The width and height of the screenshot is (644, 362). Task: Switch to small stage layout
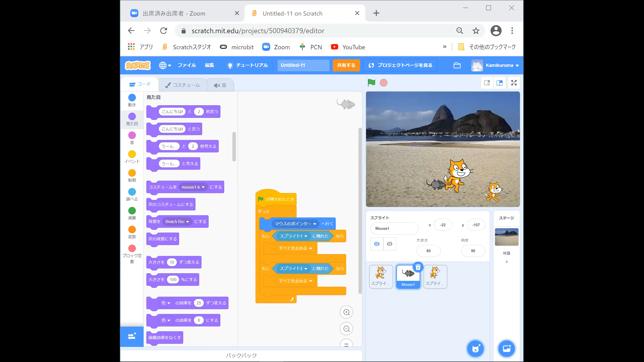tap(487, 83)
